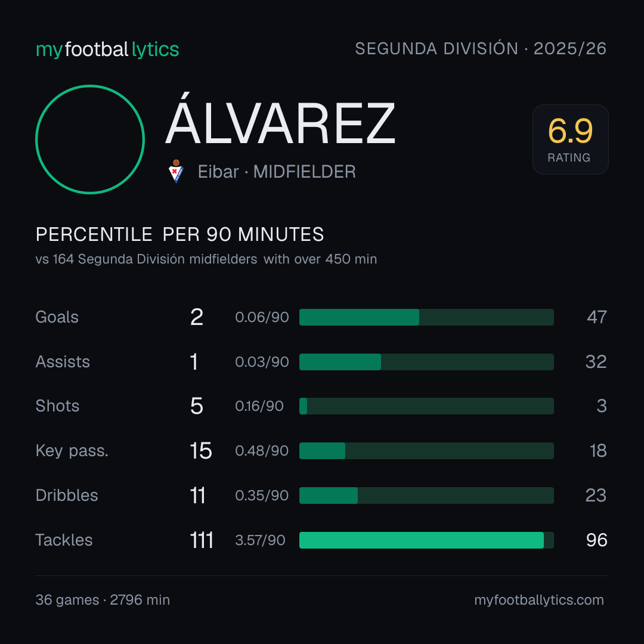The height and width of the screenshot is (644, 644).
Task: Select the Tackles stat label
Action: pos(64,540)
